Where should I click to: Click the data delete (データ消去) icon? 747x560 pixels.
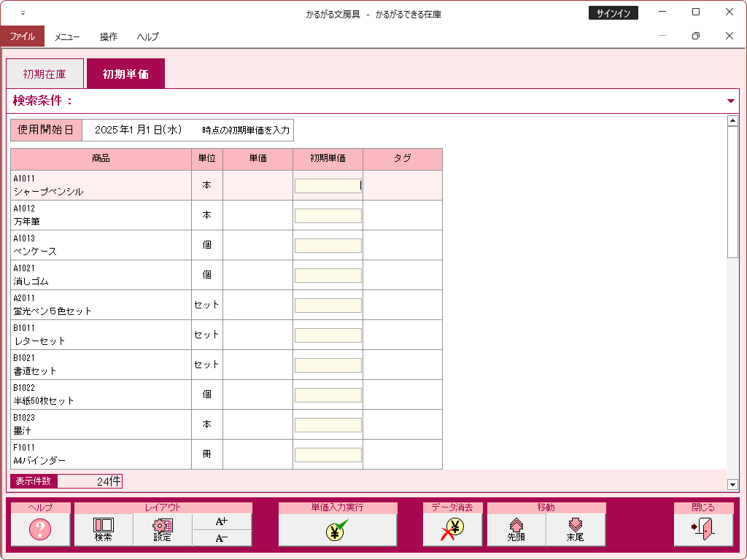[452, 529]
